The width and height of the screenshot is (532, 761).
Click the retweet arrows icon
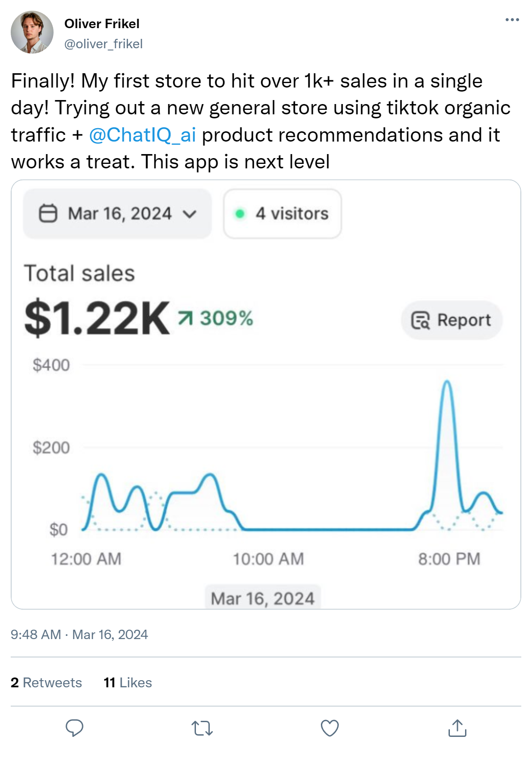(x=202, y=728)
